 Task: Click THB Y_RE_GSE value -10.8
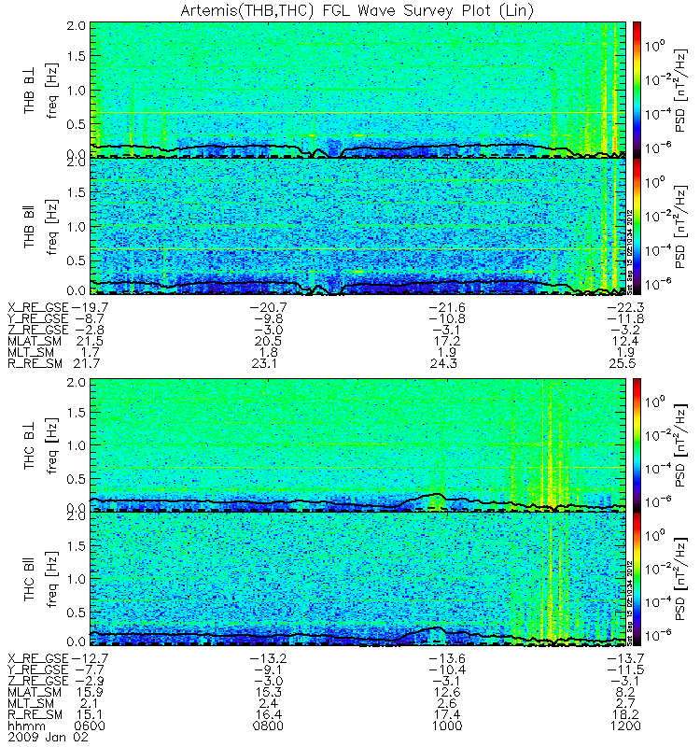pos(447,318)
